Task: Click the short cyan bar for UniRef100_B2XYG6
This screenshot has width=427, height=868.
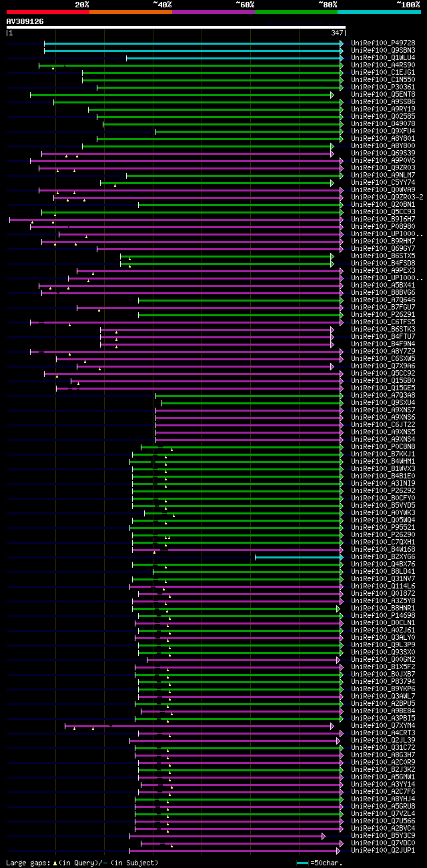Action: click(299, 557)
